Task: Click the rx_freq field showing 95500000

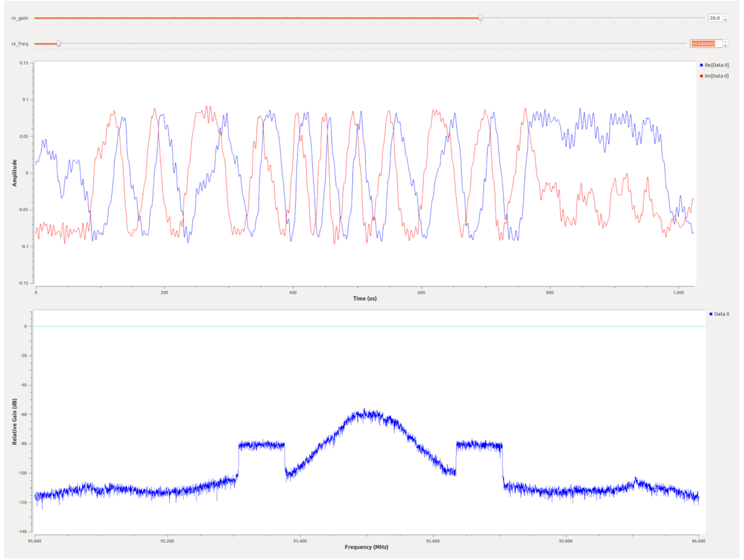Action: [705, 44]
